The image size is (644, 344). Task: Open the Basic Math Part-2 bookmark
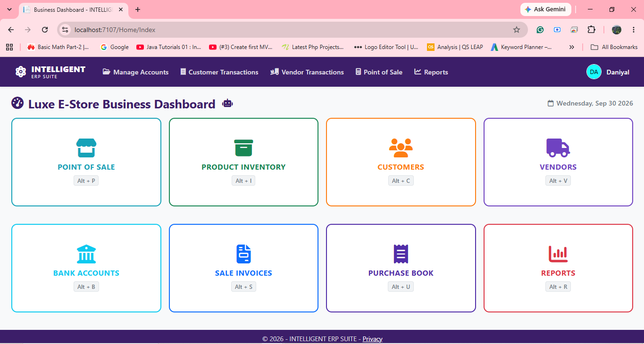tap(58, 47)
